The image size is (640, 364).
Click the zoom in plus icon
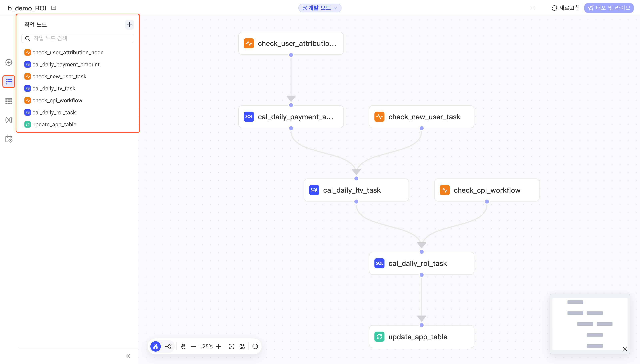[218, 346]
